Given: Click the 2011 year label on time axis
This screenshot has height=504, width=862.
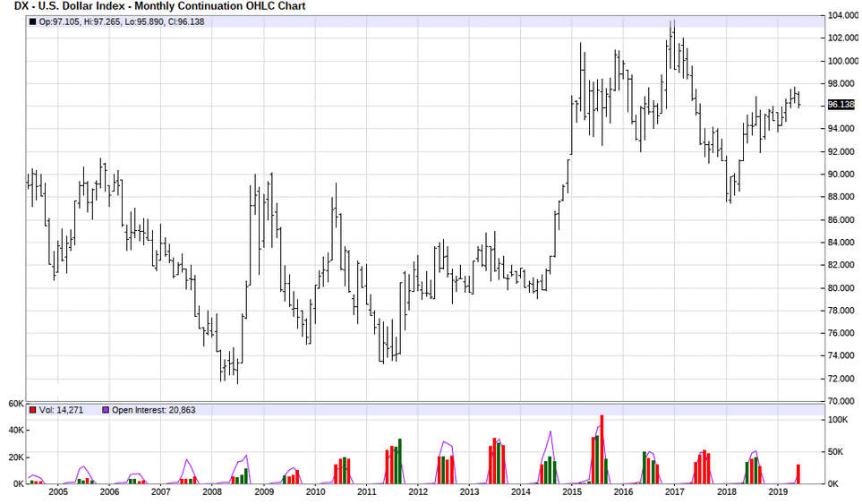Looking at the screenshot, I should tap(367, 491).
